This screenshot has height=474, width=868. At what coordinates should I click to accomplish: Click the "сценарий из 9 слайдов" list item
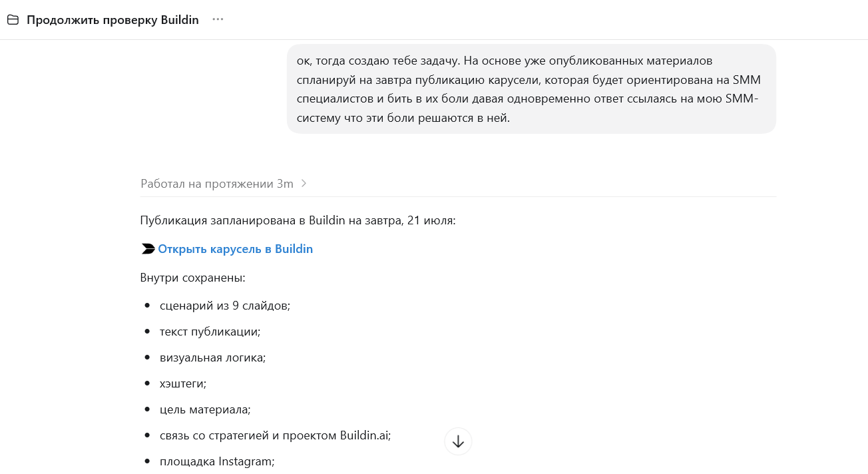tap(225, 306)
